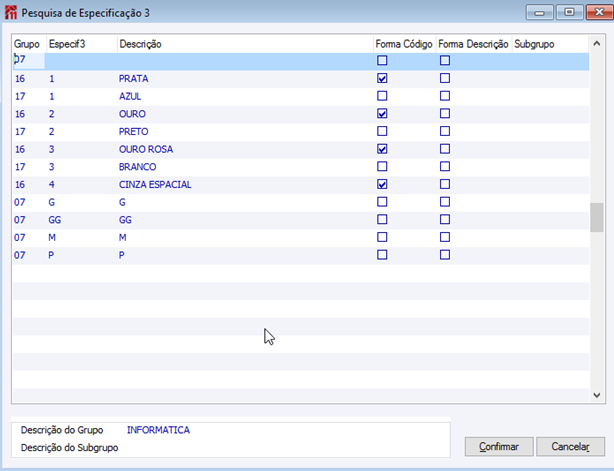
Task: Check Forma Descrição for the OURO ROSA row
Action: pos(445,149)
